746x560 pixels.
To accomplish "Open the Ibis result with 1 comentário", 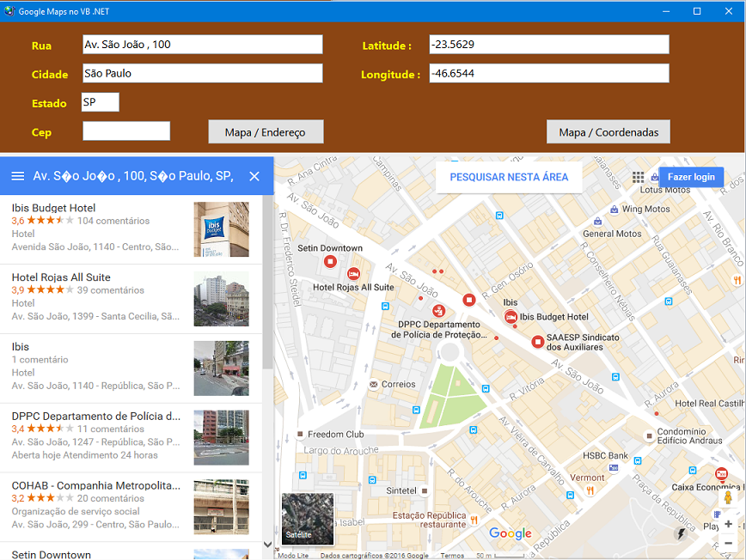I will (131, 368).
